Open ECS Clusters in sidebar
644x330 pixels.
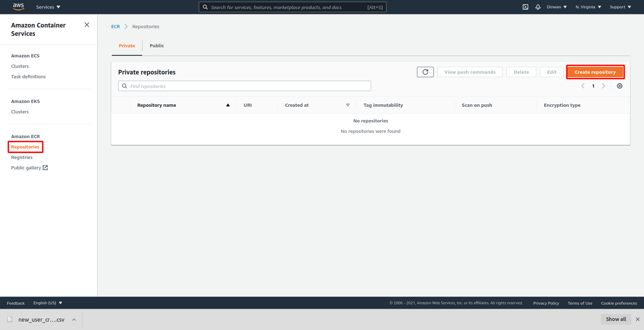coord(20,66)
